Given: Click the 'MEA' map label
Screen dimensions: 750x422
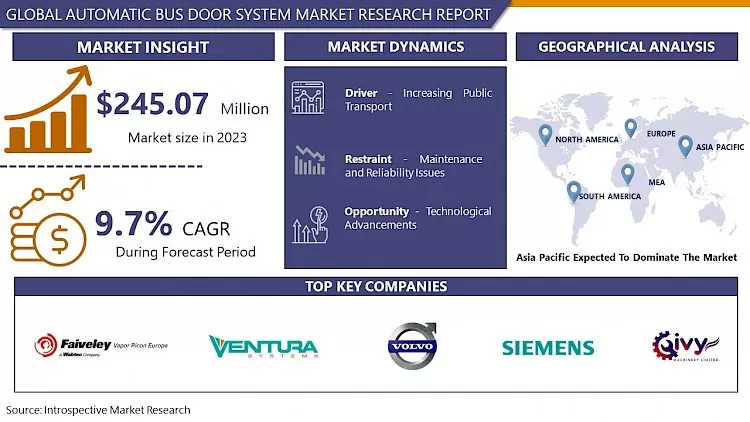Looking at the screenshot, I should [657, 182].
